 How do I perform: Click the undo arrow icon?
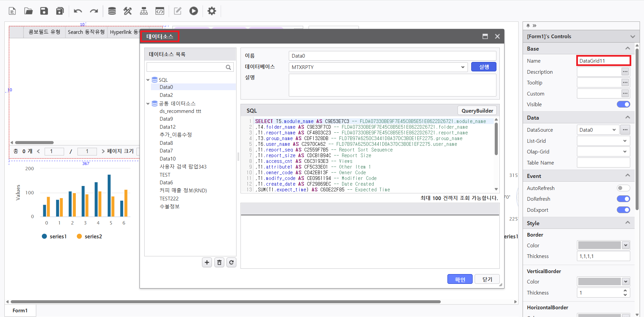coord(78,11)
